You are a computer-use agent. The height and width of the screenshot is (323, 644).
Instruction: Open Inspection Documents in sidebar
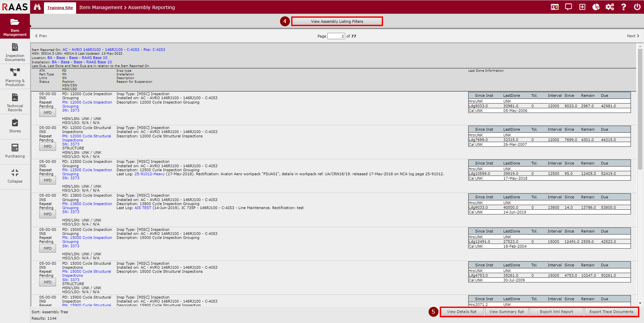[15, 52]
